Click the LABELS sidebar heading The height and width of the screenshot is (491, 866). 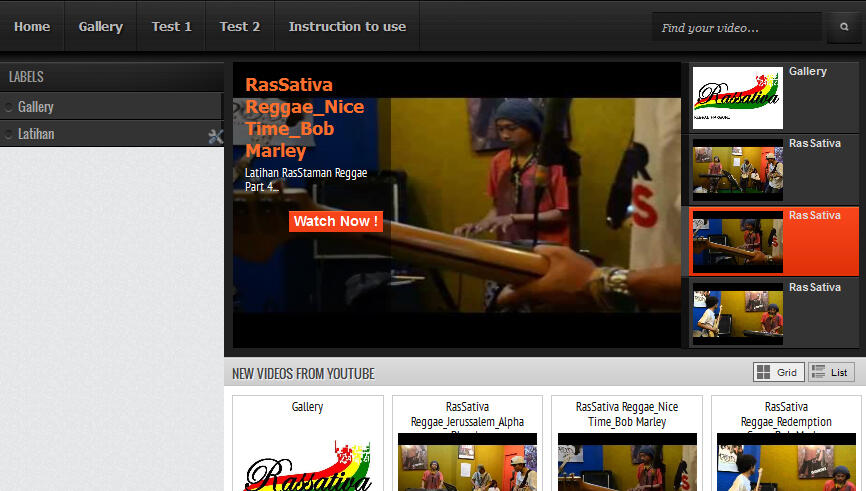coord(26,77)
